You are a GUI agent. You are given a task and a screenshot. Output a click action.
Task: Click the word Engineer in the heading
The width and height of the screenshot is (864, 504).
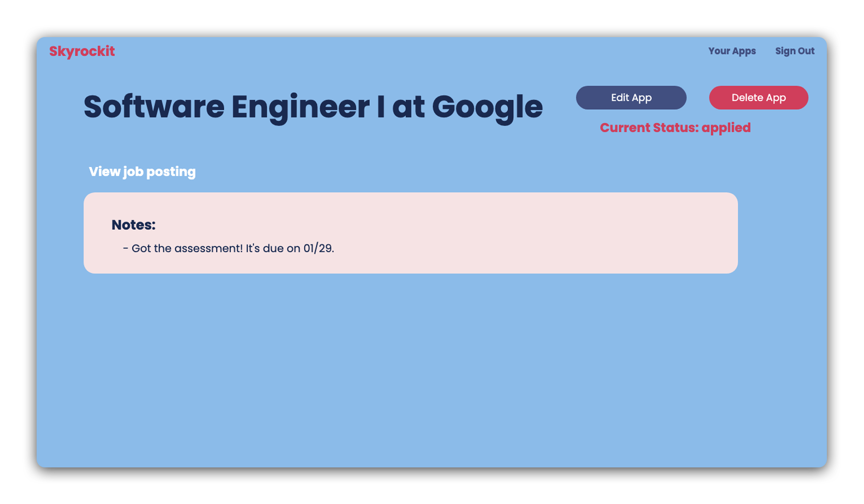(300, 107)
